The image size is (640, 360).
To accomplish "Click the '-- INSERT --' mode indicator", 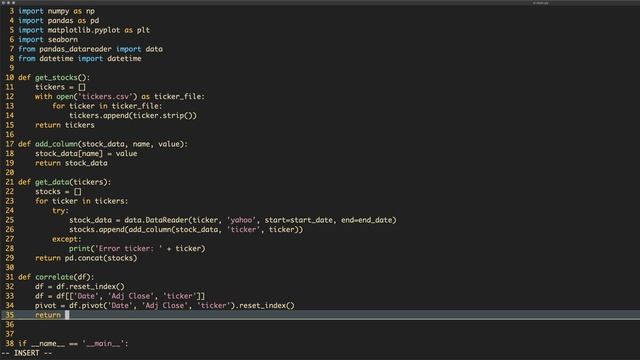I will point(27,353).
